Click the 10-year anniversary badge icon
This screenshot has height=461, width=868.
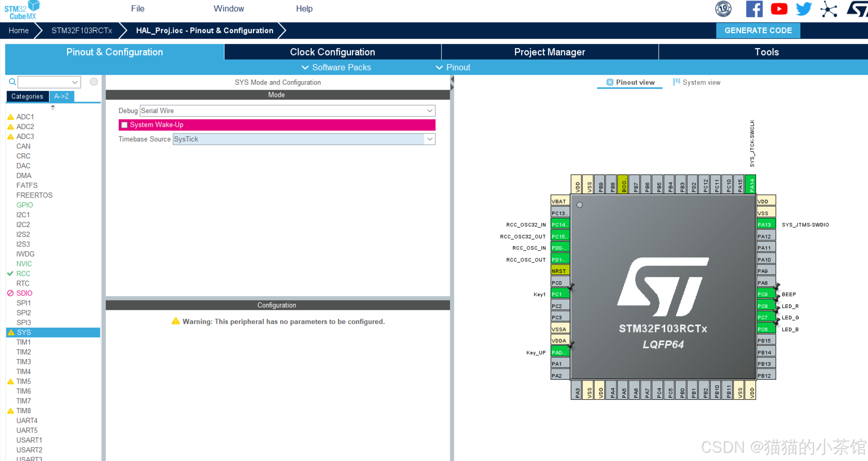coord(723,9)
